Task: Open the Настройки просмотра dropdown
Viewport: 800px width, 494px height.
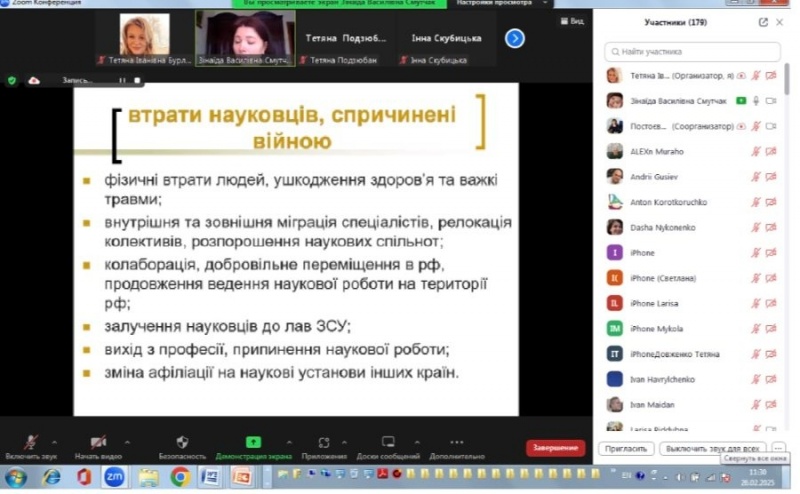Action: coord(502,3)
